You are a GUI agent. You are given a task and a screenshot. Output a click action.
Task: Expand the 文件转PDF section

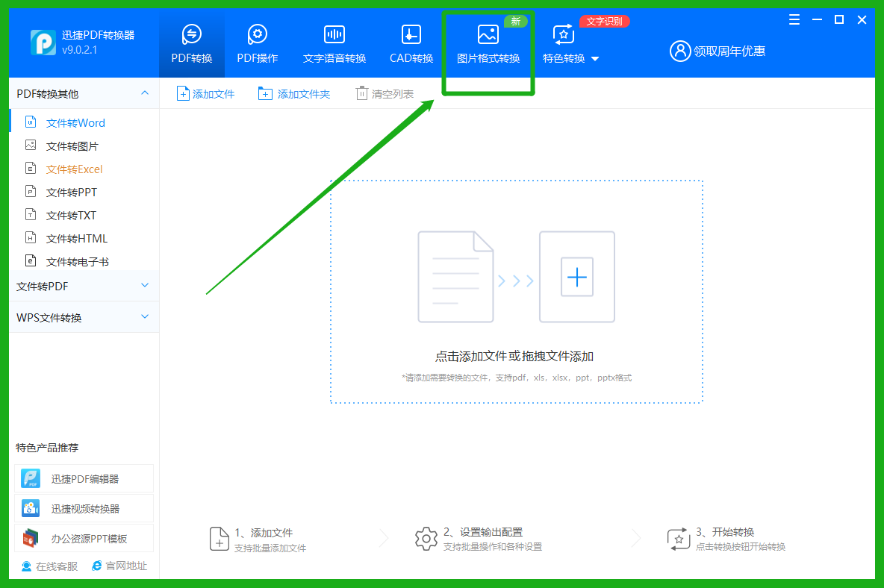click(84, 286)
